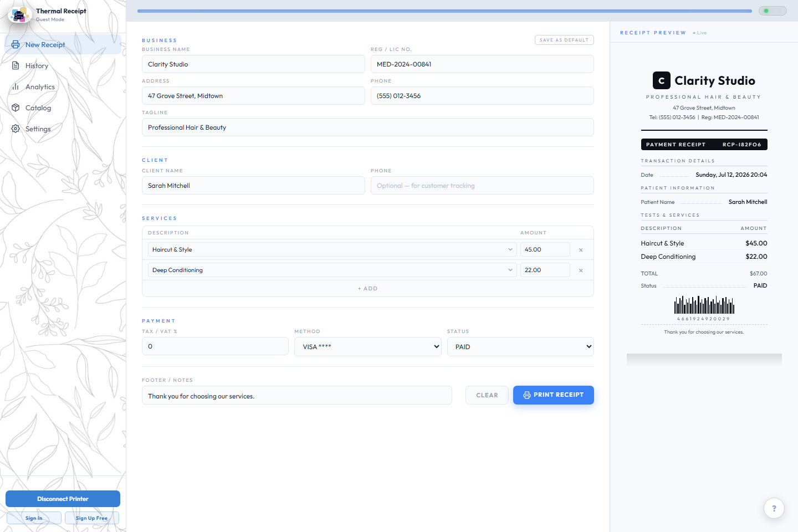The height and width of the screenshot is (532, 798).
Task: Focus the client Phone input field
Action: (482, 186)
